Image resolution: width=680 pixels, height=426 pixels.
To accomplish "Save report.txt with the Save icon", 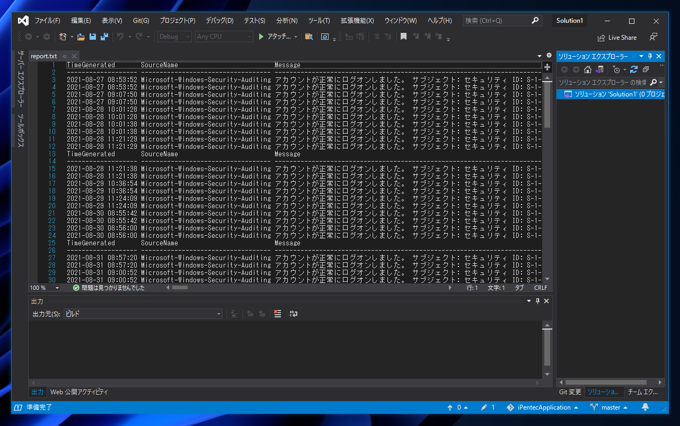I will click(92, 37).
